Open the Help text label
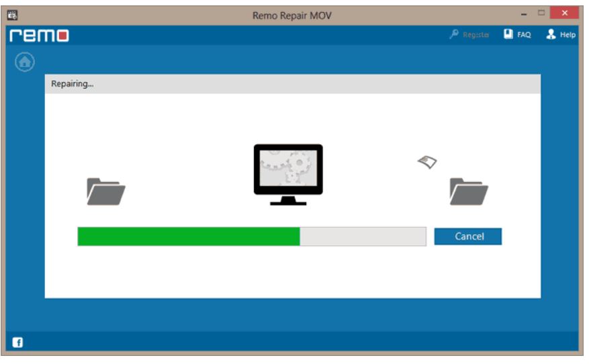Image resolution: width=589 pixels, height=364 pixels. click(x=568, y=35)
